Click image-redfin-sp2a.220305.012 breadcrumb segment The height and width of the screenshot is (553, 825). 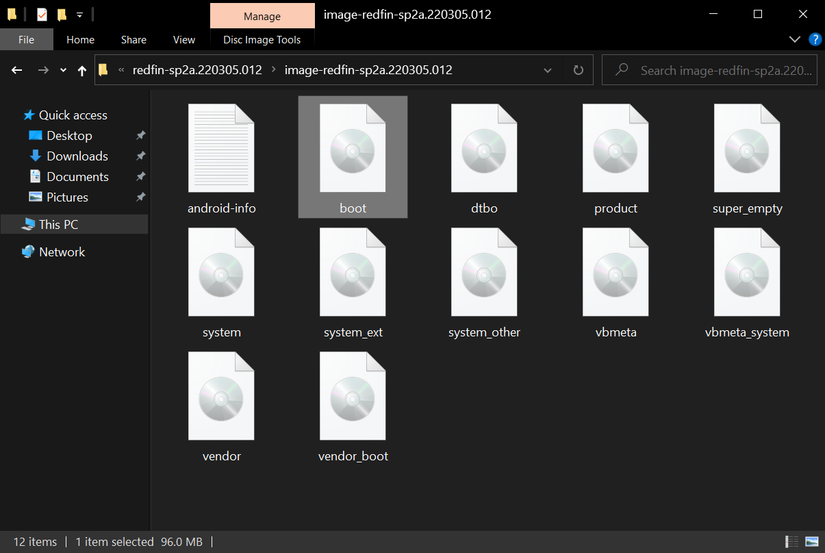pos(368,70)
